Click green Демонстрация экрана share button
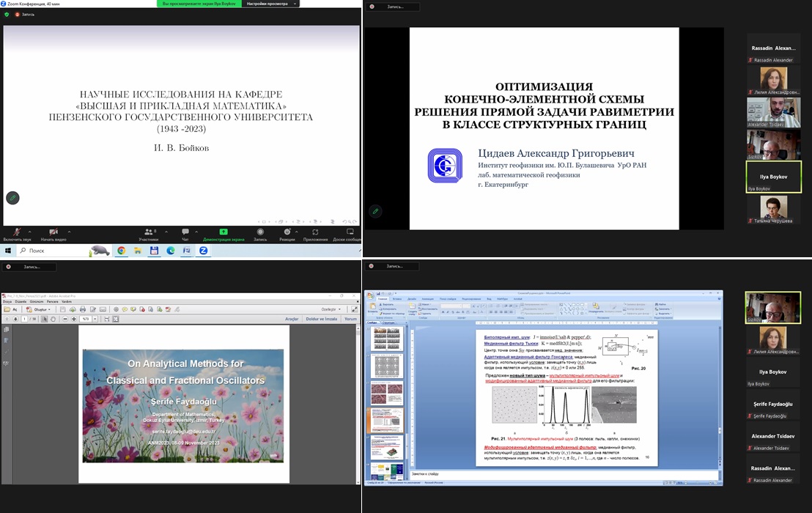Image resolution: width=812 pixels, height=513 pixels. click(x=223, y=233)
